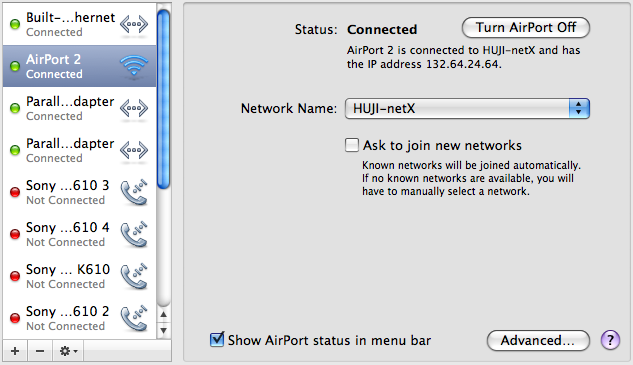Click the blue scrollbar thumb in service list
633x365 pixels.
pyautogui.click(x=163, y=99)
